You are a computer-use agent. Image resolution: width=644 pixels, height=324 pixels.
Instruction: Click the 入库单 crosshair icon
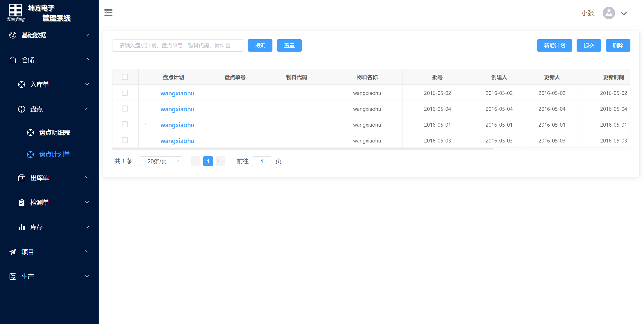[22, 84]
